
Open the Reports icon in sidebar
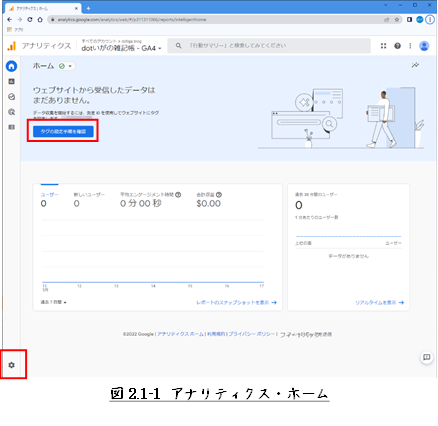coord(11,81)
